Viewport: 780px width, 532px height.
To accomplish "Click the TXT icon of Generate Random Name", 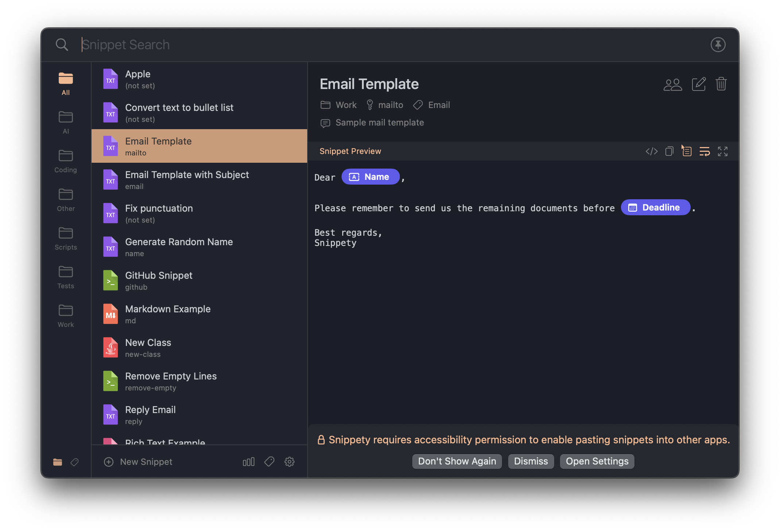I will (111, 247).
